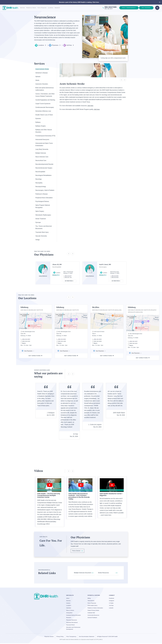
Task: Click the Call Now phone icon under the Neuroscience intro
Action: coord(65,45)
